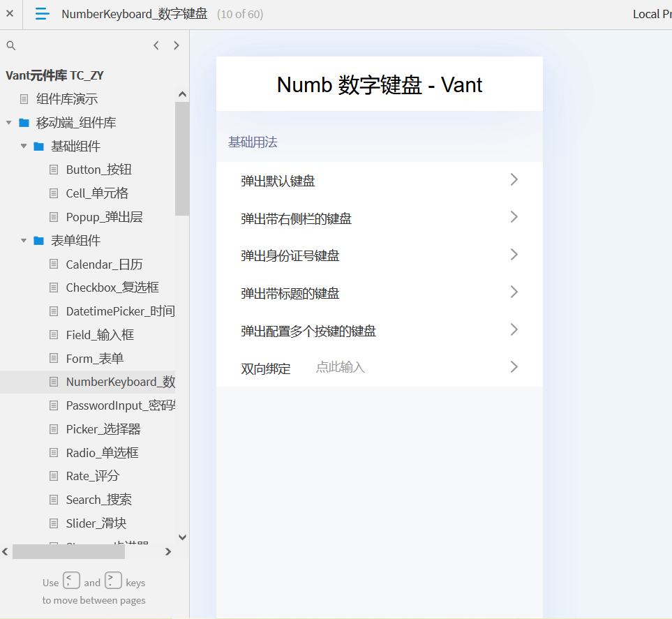672x619 pixels.
Task: Click the horizontal sitemap scrollbar thumb
Action: click(68, 552)
